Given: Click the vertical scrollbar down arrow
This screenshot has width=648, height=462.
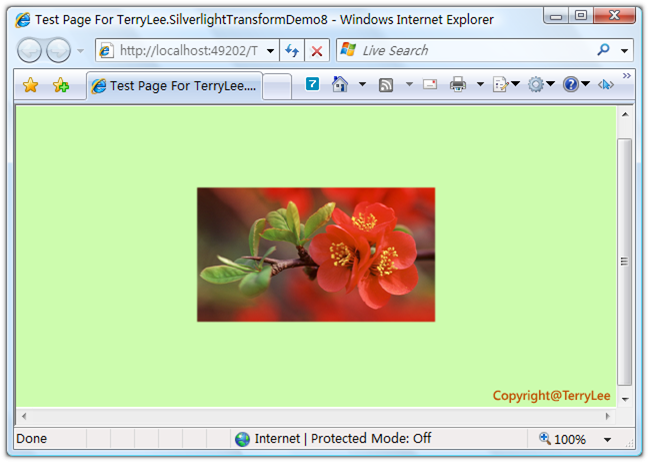Looking at the screenshot, I should [625, 399].
